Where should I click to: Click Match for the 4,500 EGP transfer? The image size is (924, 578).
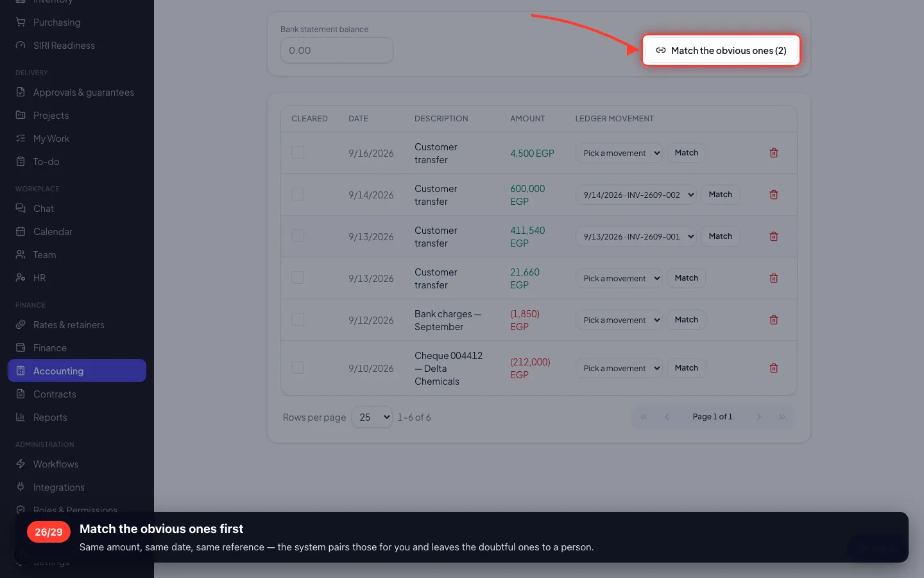point(686,153)
